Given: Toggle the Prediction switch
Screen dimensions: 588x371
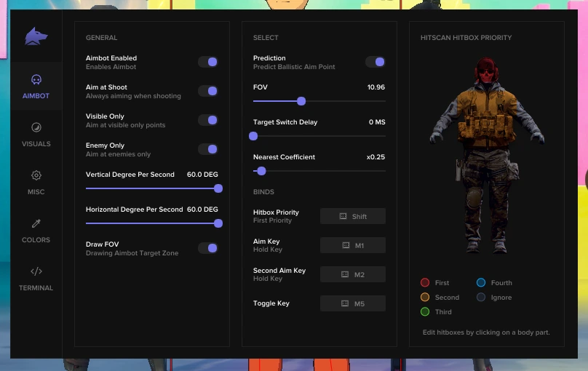Looking at the screenshot, I should 376,62.
